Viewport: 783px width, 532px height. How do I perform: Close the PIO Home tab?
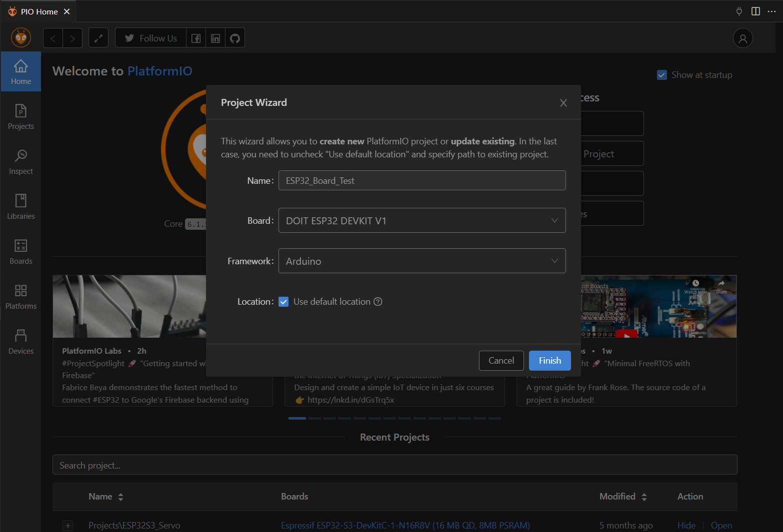[67, 11]
